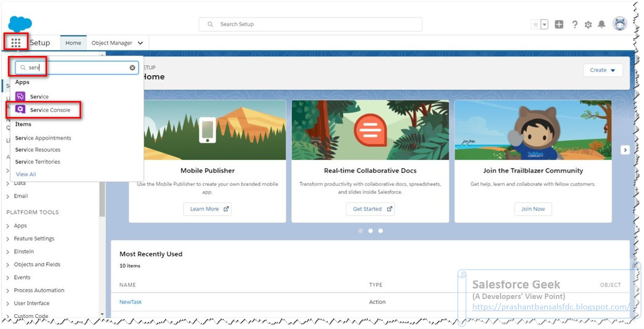
Task: Open the Global Actions plus icon
Action: [x=559, y=24]
